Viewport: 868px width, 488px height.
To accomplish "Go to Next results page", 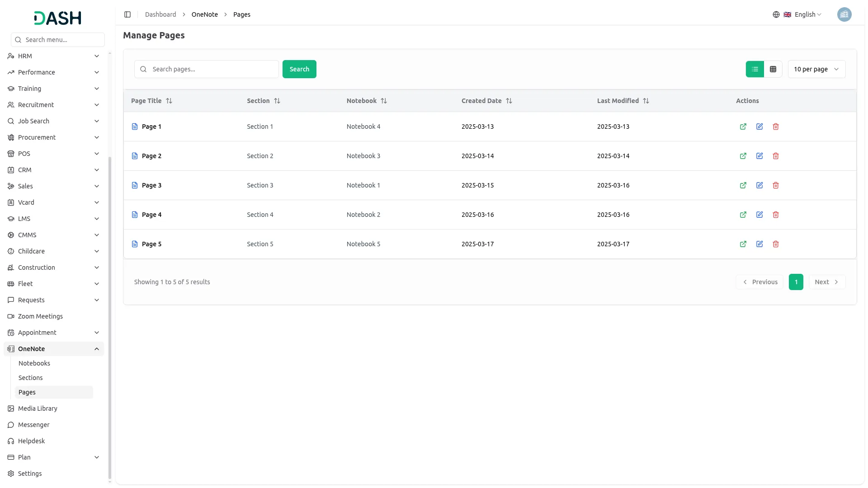I will [x=827, y=282].
